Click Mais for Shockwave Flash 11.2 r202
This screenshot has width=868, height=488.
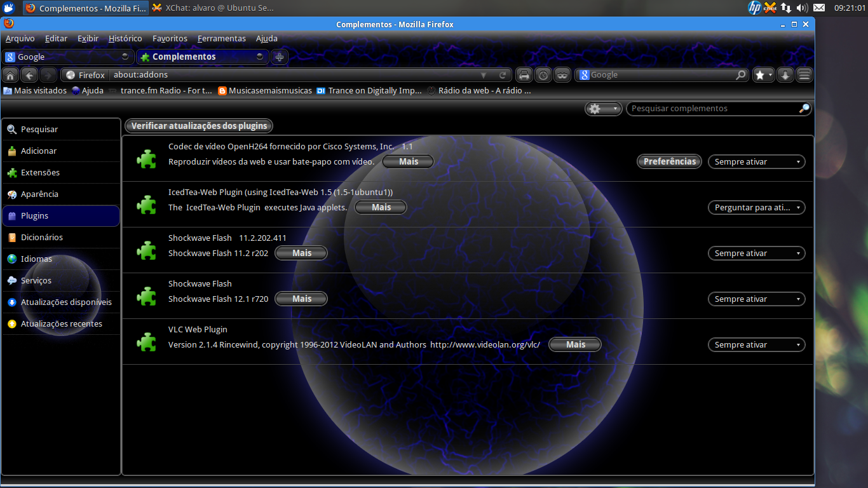pos(302,253)
